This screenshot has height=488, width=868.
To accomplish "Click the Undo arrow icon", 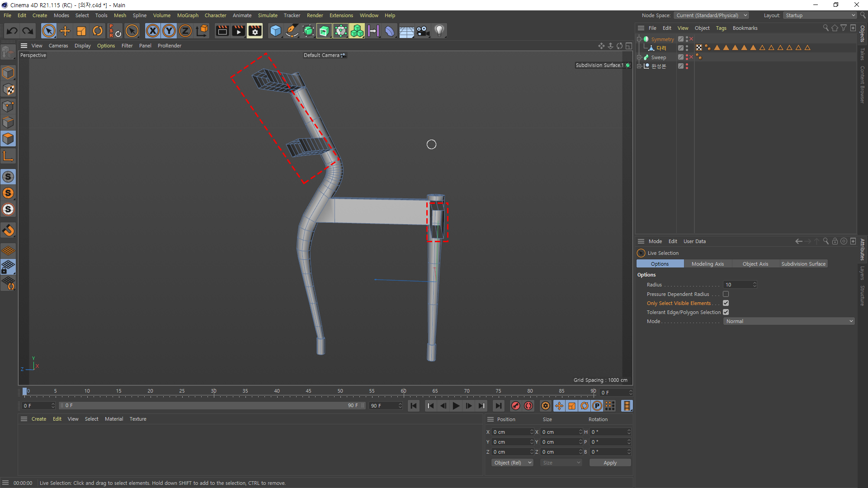I will coord(12,31).
